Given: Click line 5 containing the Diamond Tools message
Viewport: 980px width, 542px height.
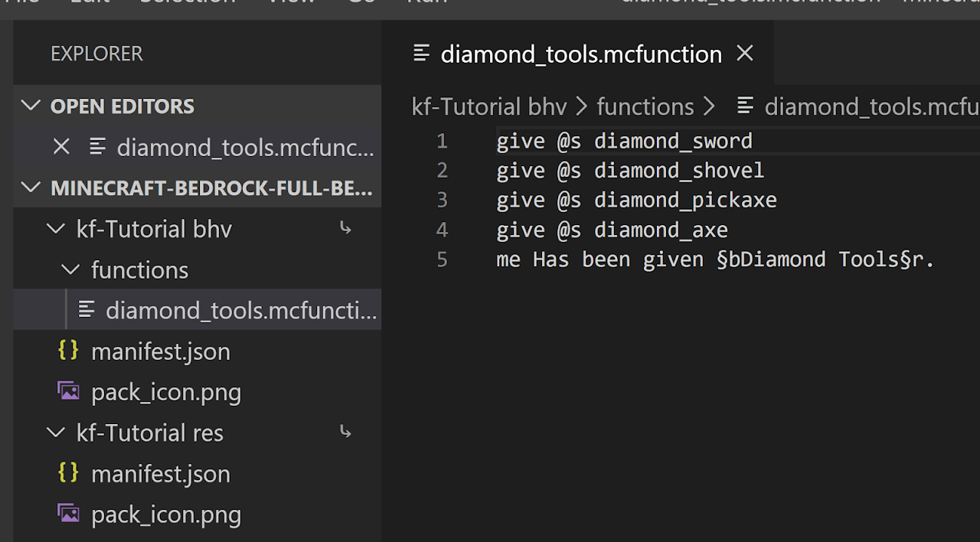Looking at the screenshot, I should (x=714, y=259).
